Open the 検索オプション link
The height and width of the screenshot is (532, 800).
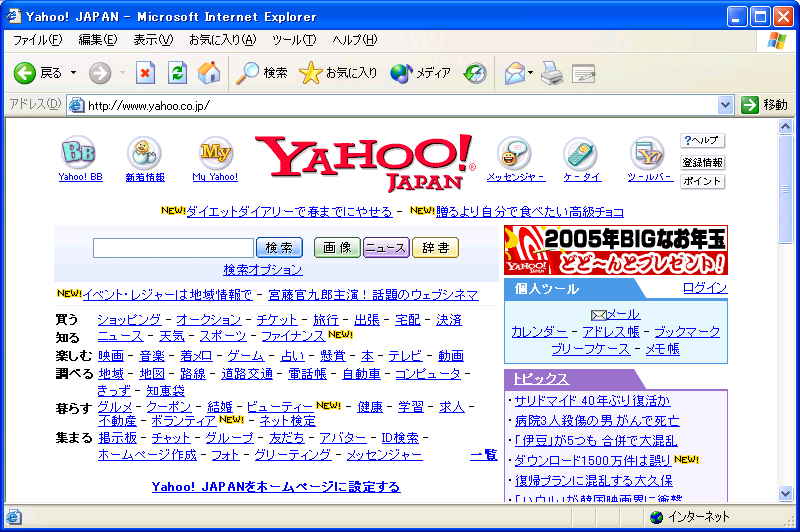(x=263, y=270)
